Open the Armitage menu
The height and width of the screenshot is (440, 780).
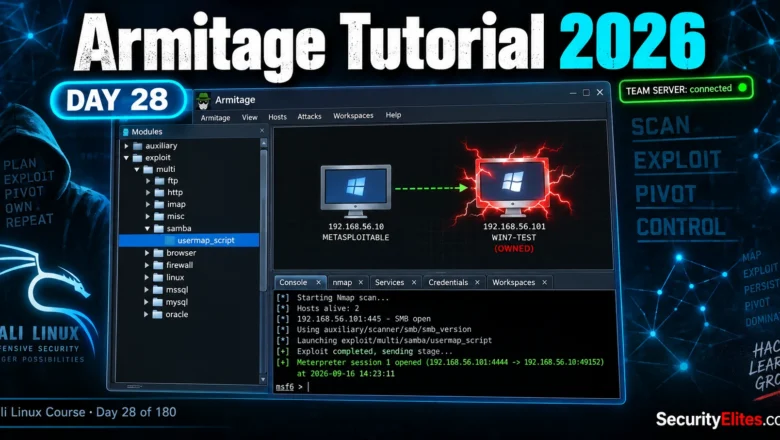(x=215, y=118)
